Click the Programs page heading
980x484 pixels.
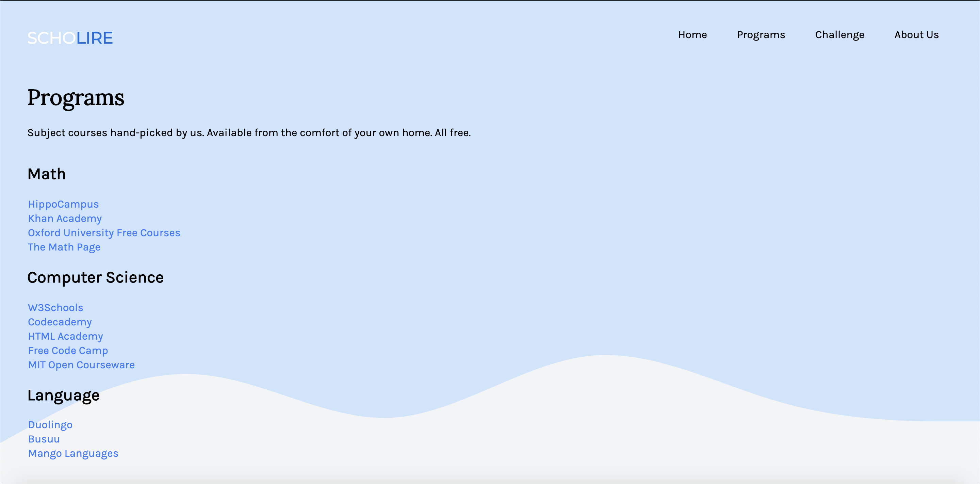[x=76, y=98]
